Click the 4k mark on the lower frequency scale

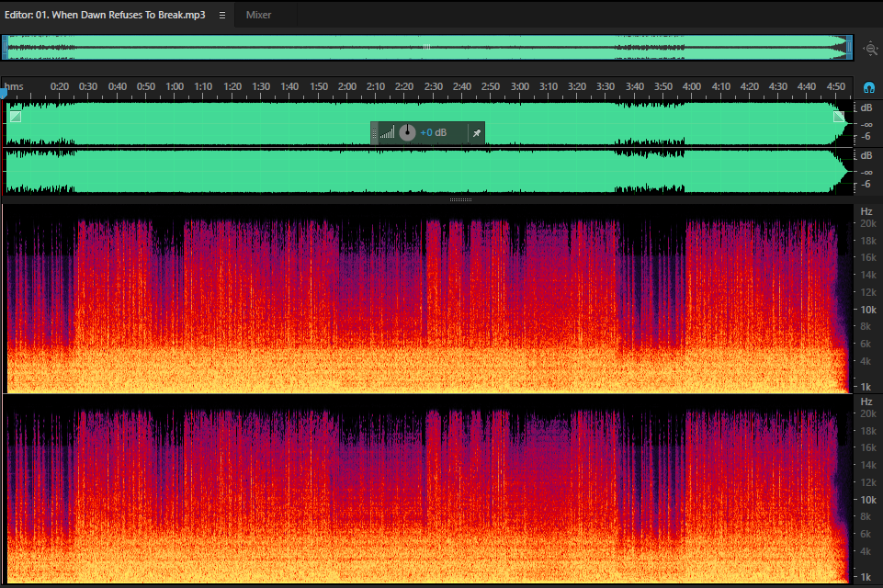coord(866,551)
